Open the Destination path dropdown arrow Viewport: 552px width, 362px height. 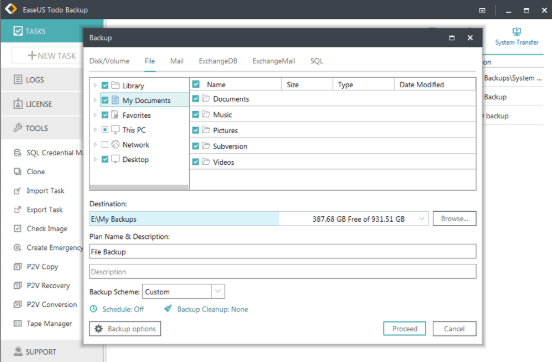click(421, 219)
